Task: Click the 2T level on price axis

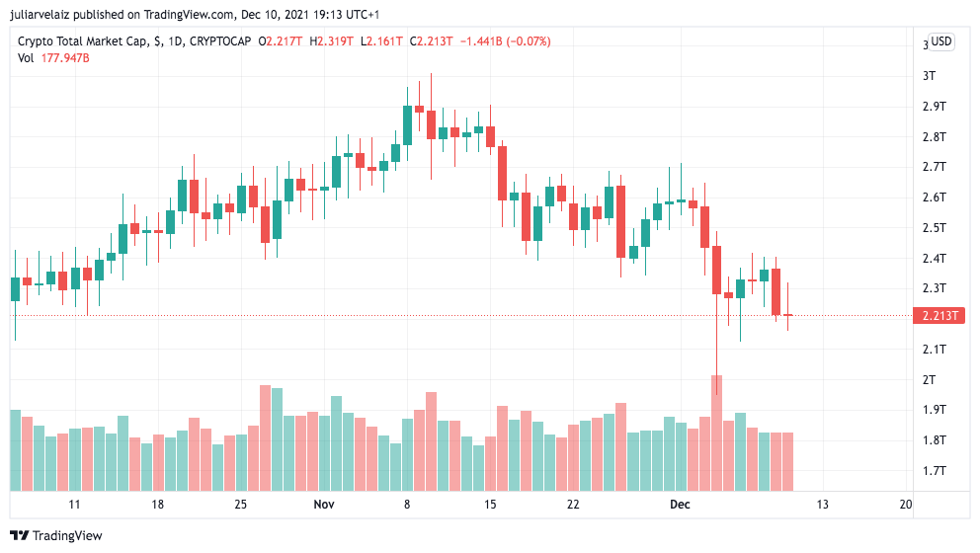Action: coord(929,380)
